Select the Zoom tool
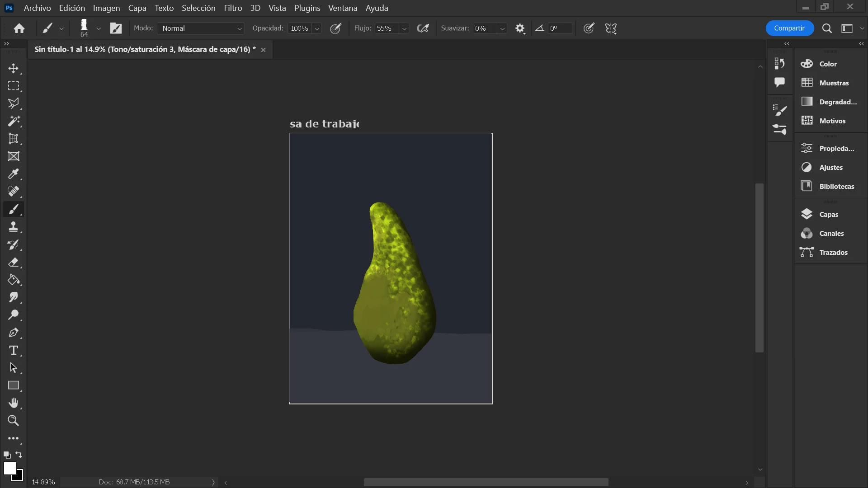 14,421
